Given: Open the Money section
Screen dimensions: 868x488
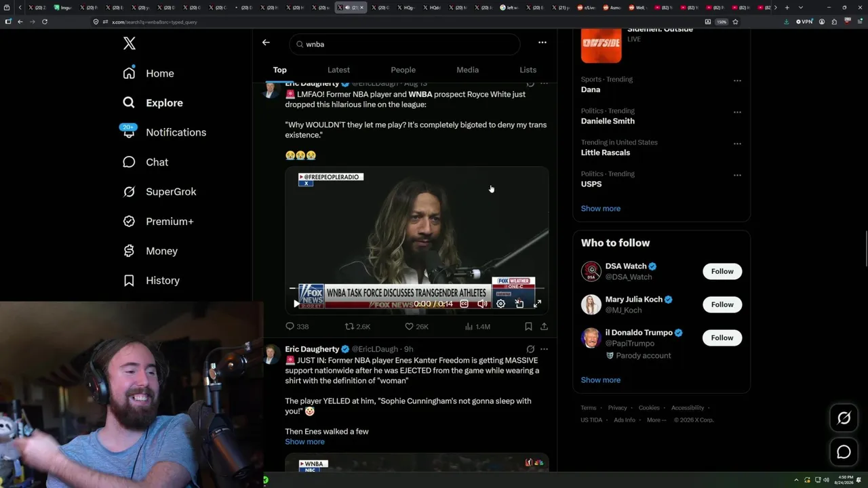Looking at the screenshot, I should [x=150, y=251].
